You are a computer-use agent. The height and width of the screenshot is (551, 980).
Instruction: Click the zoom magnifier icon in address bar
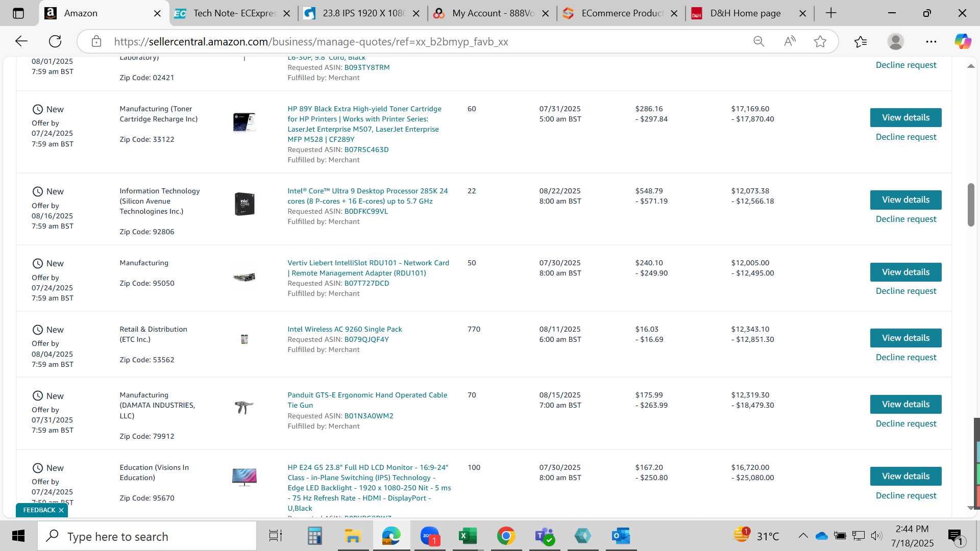pos(759,41)
